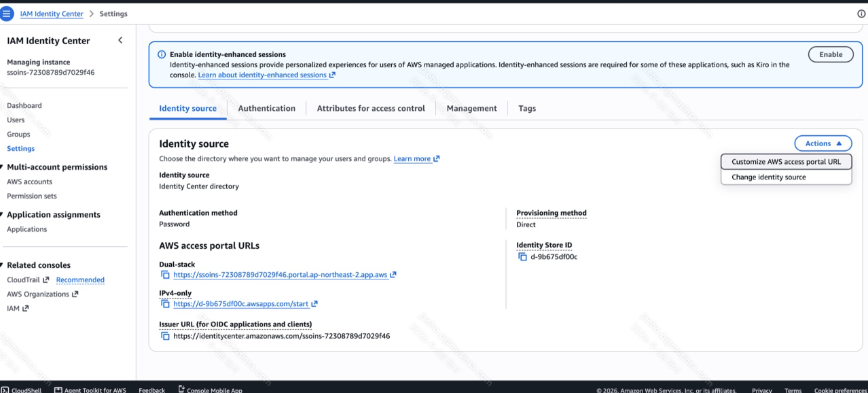
Task: Click external-link icon next to IPv4-only URL
Action: 314,304
